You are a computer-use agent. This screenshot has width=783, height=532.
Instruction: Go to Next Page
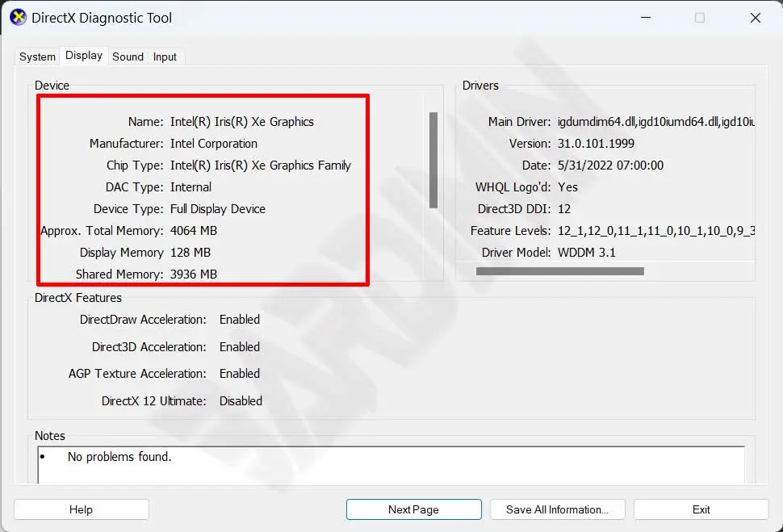(413, 509)
